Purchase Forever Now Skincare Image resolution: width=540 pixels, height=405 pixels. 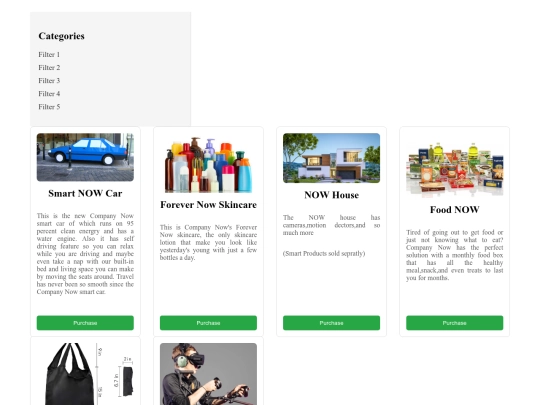click(208, 323)
